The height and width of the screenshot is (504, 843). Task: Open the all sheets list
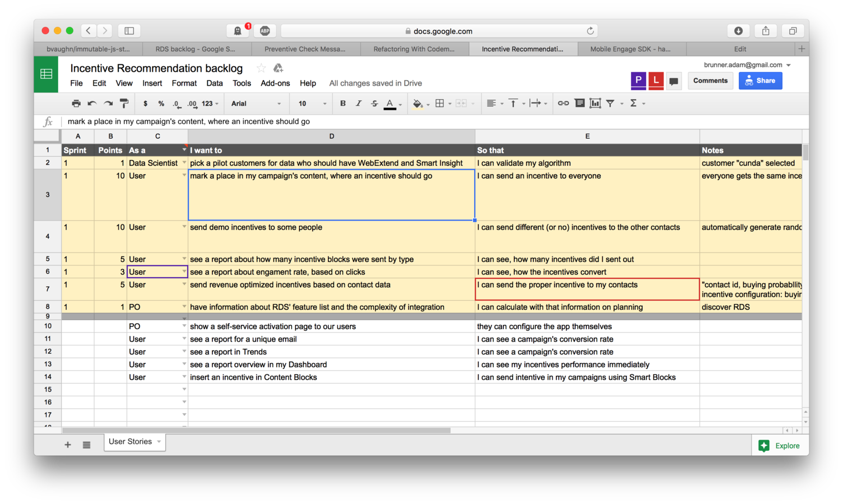pyautogui.click(x=86, y=445)
